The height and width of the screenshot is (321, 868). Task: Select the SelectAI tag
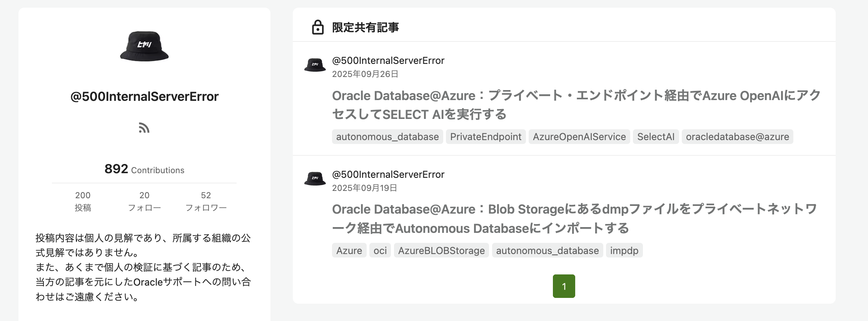point(656,137)
